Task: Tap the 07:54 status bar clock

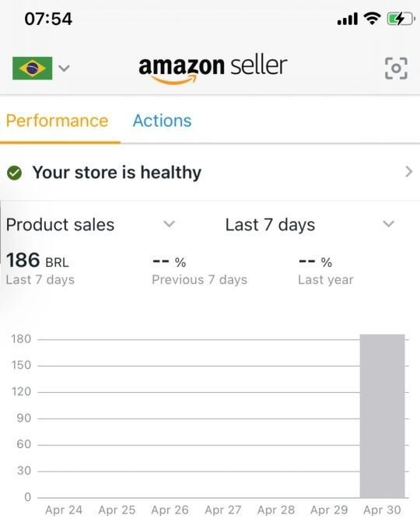Action: click(x=48, y=19)
